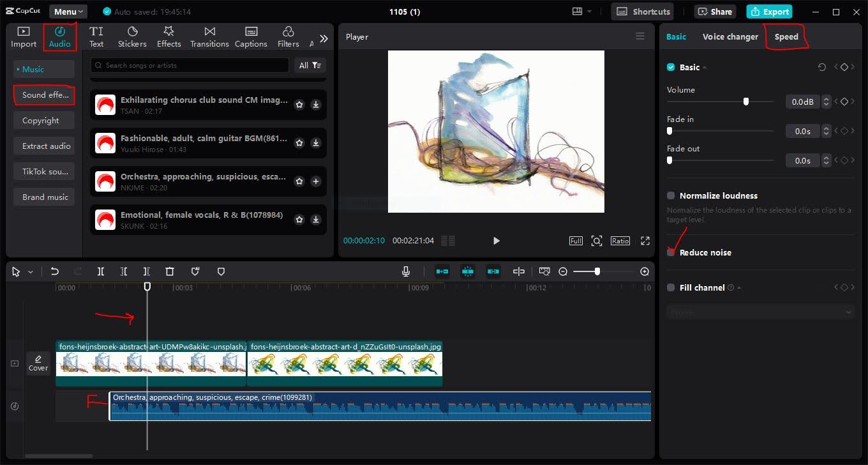
Task: Click the Share button
Action: pos(715,11)
